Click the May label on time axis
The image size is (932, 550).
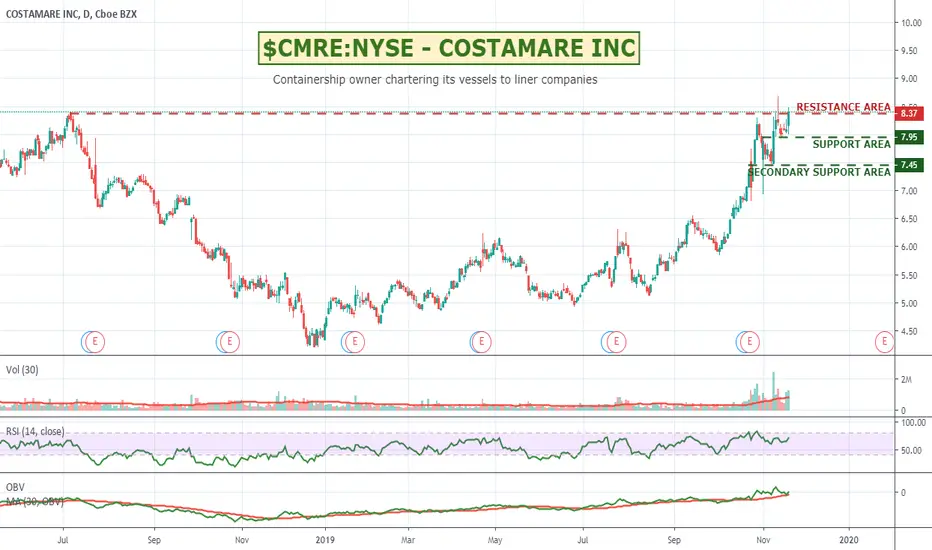(x=495, y=540)
